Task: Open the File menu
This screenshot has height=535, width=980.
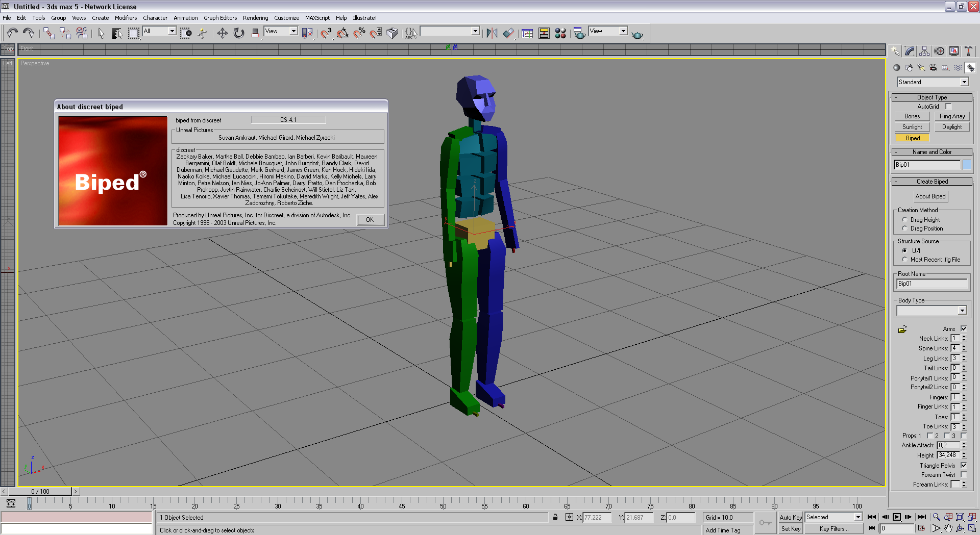Action: 7,18
